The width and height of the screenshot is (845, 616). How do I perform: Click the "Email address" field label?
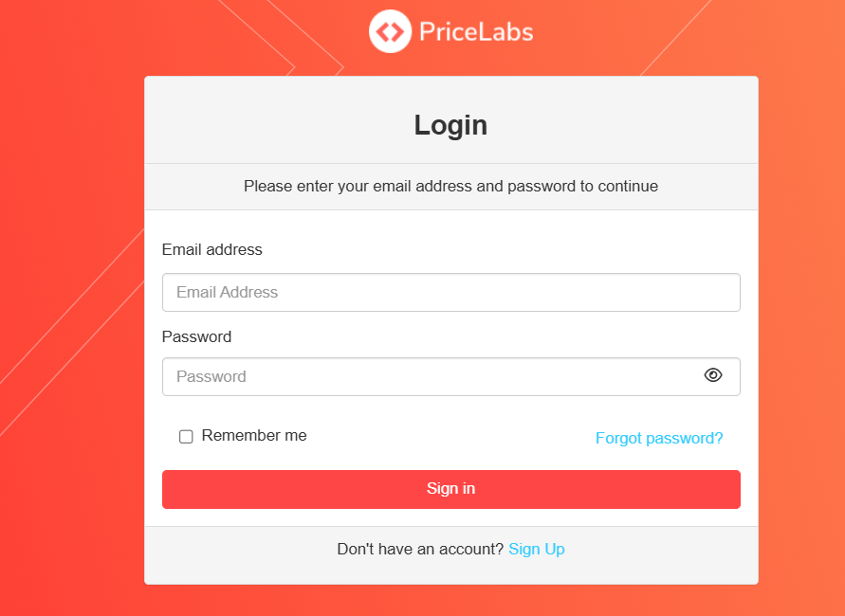[212, 250]
